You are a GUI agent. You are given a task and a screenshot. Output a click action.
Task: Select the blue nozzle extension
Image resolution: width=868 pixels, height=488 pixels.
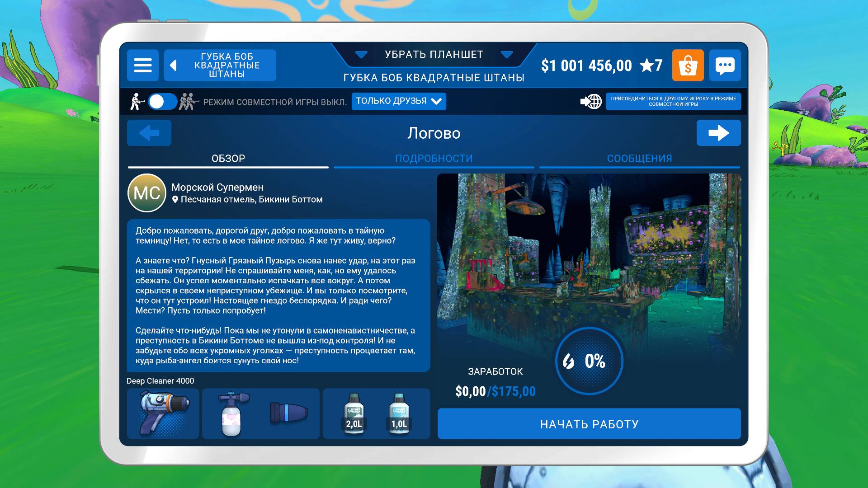[288, 413]
